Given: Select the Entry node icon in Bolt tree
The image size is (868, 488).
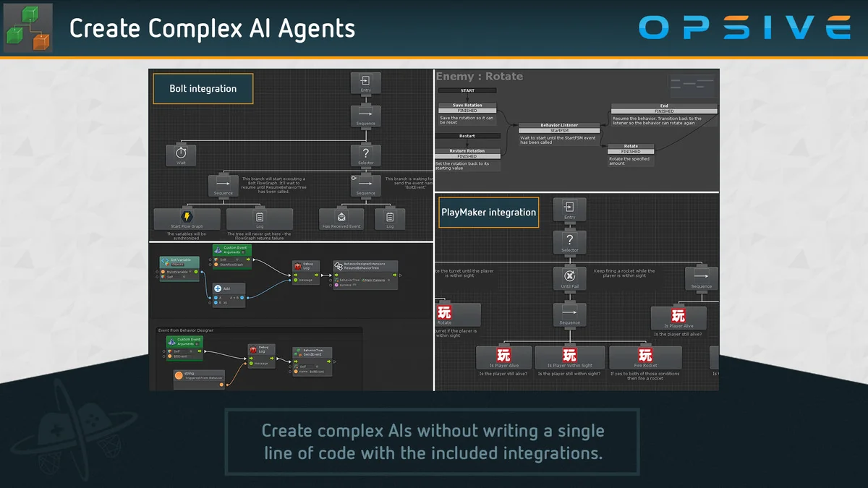Looking at the screenshot, I should [x=366, y=80].
